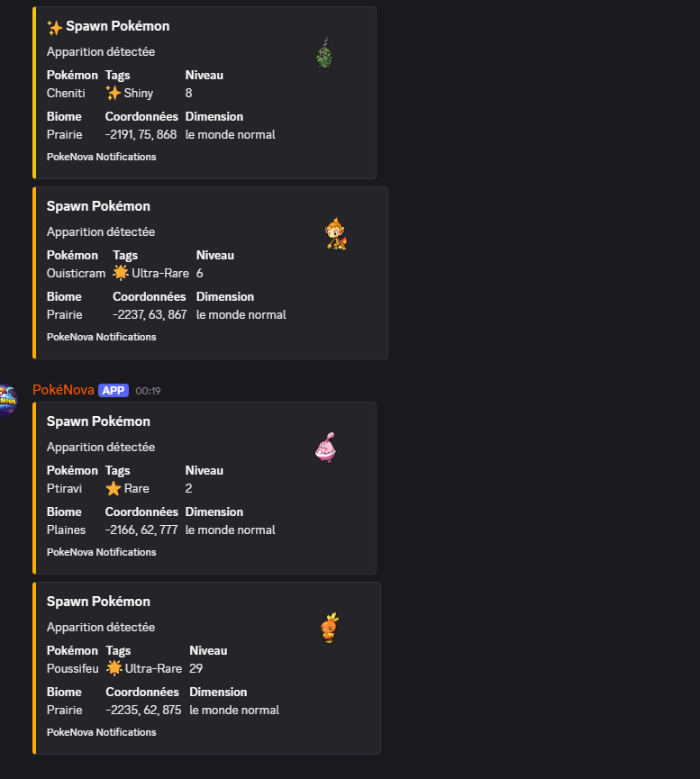The height and width of the screenshot is (779, 700).
Task: Click coordinates -2235, 62, 875
Action: 143,710
